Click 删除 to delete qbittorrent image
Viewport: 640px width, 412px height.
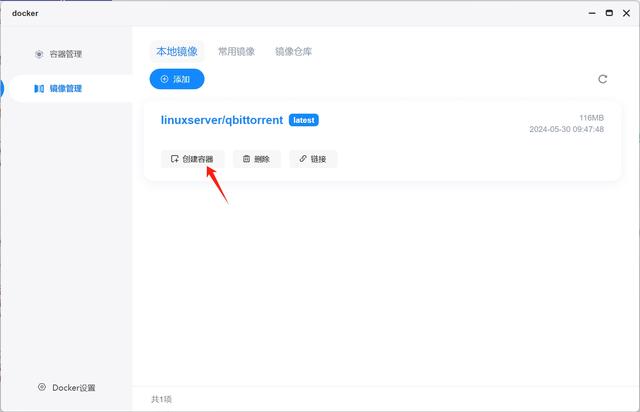click(x=257, y=159)
